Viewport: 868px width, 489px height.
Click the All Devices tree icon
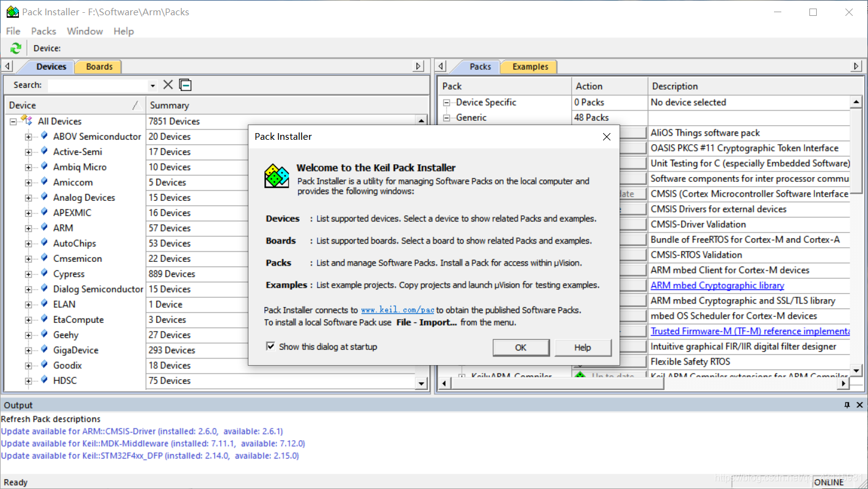click(x=27, y=121)
